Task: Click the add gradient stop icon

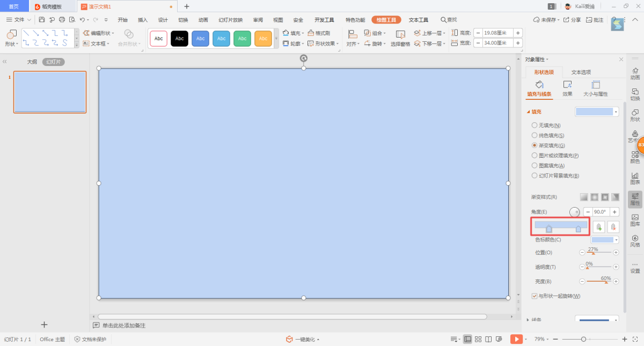Action: (x=599, y=227)
